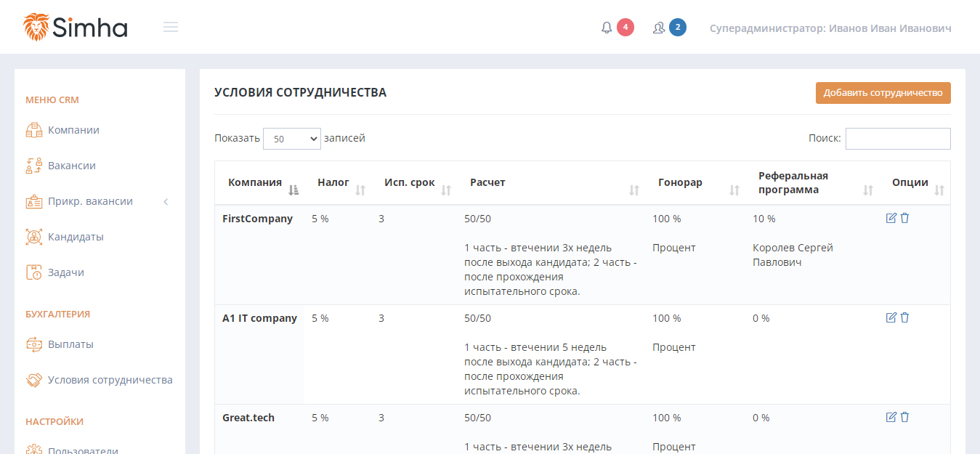This screenshot has width=980, height=454.
Task: Delete the FirstCompany row with trash icon
Action: 904,218
